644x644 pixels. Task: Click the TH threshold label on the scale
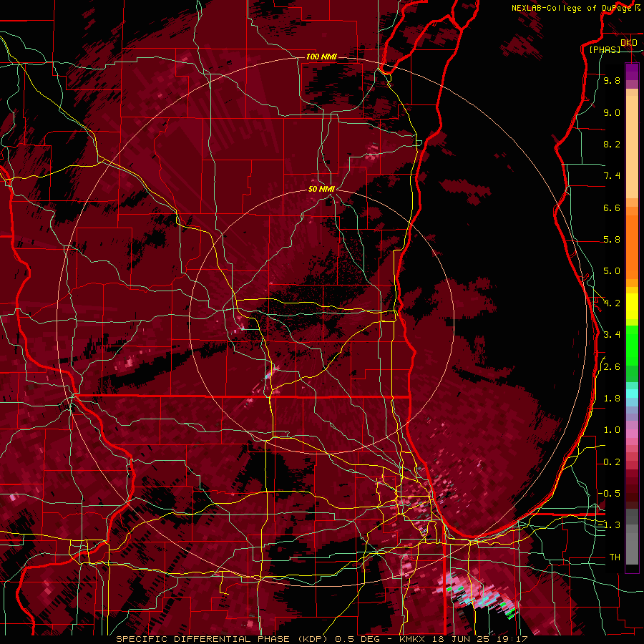click(615, 557)
